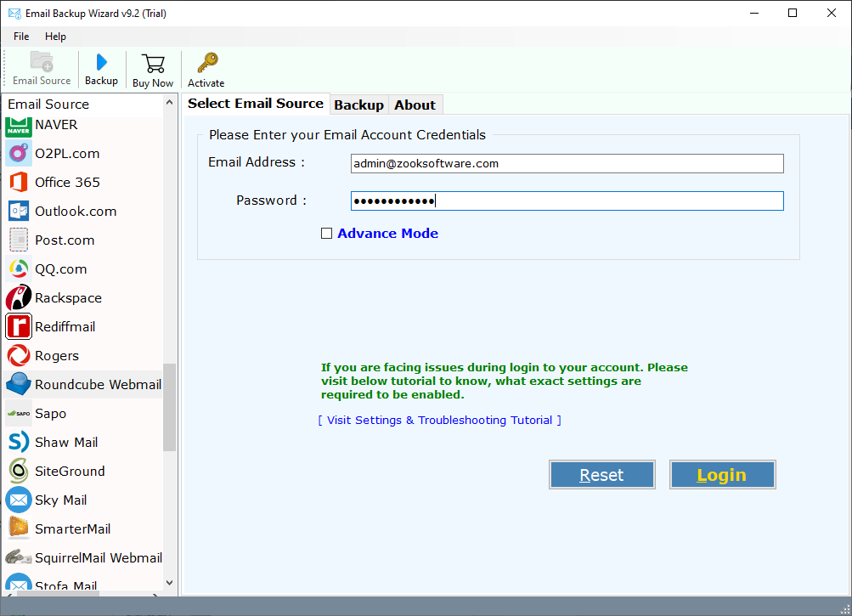Switch to the Select Email Source tab

(256, 104)
